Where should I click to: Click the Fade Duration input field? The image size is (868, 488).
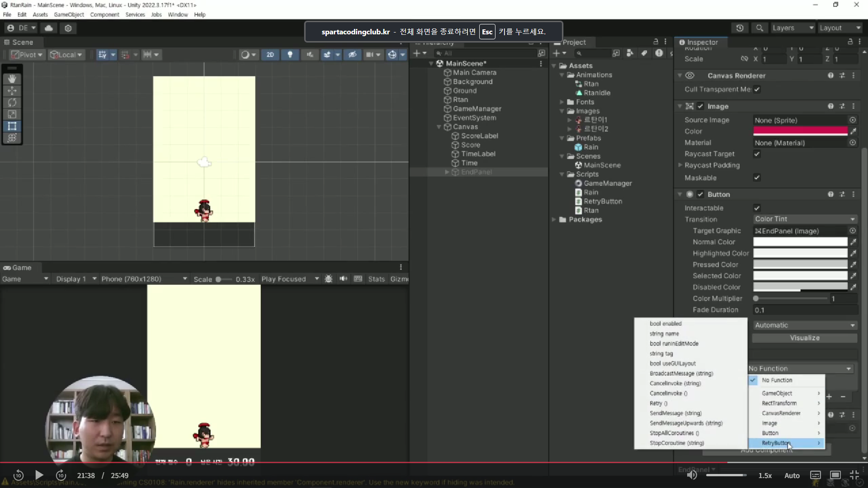coord(805,310)
